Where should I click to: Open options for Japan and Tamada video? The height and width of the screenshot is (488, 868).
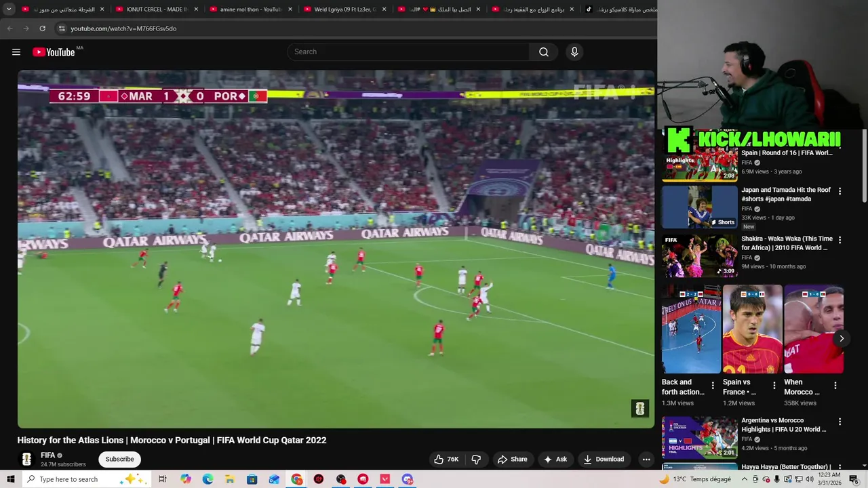pos(840,192)
